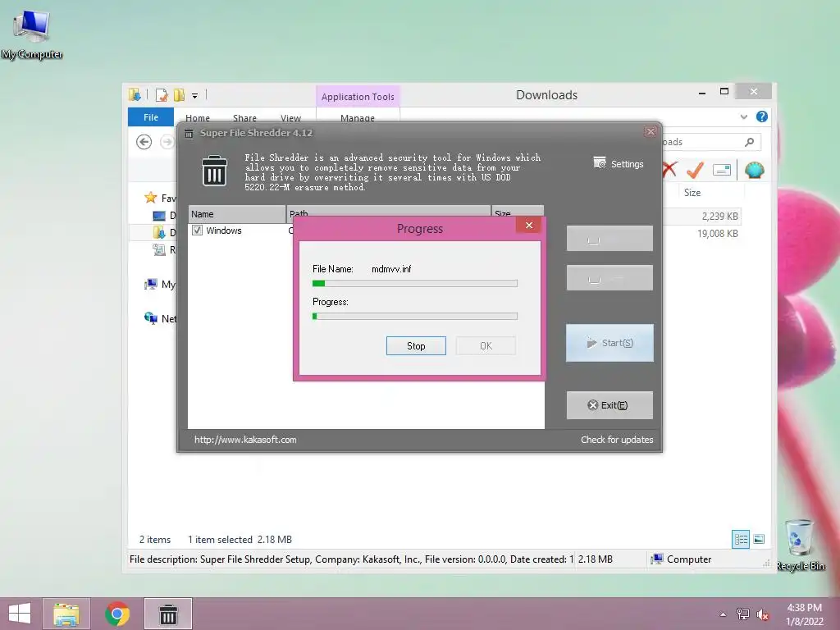
Task: Open the File tab in Downloads window
Action: click(x=151, y=117)
